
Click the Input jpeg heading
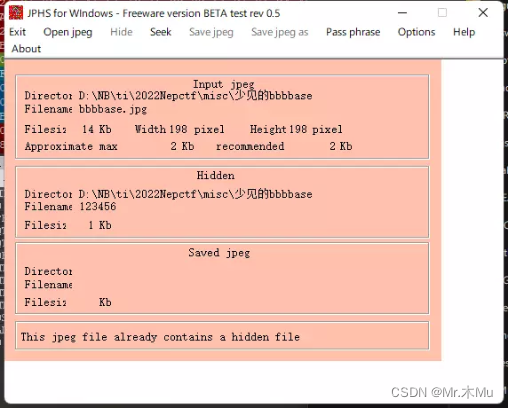point(224,84)
